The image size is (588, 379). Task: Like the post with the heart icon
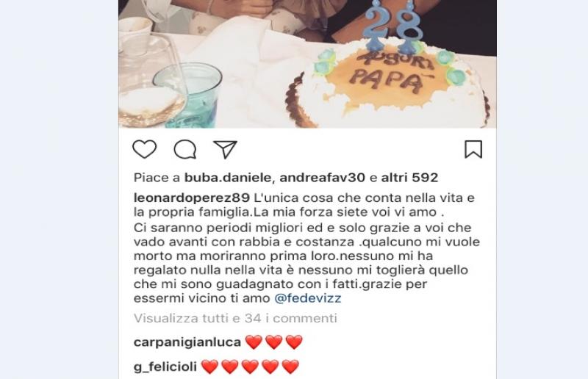[x=144, y=149]
